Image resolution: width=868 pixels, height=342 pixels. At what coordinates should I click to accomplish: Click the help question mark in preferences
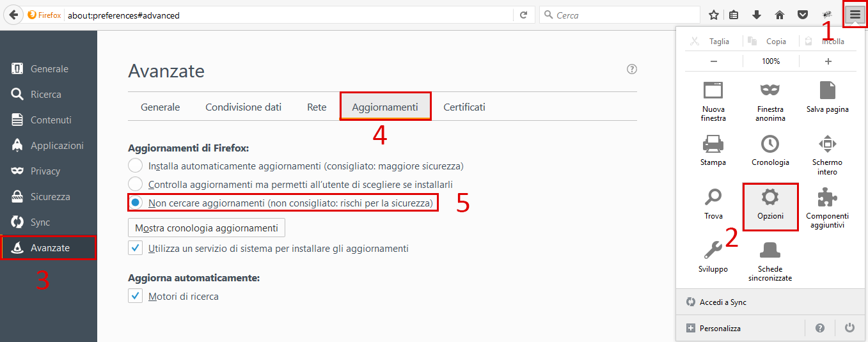point(632,70)
